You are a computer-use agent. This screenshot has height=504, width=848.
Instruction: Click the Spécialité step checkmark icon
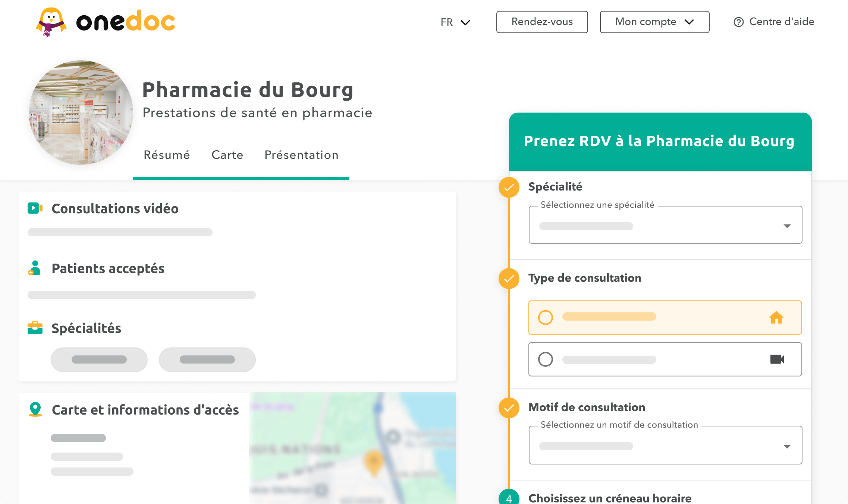click(x=509, y=188)
